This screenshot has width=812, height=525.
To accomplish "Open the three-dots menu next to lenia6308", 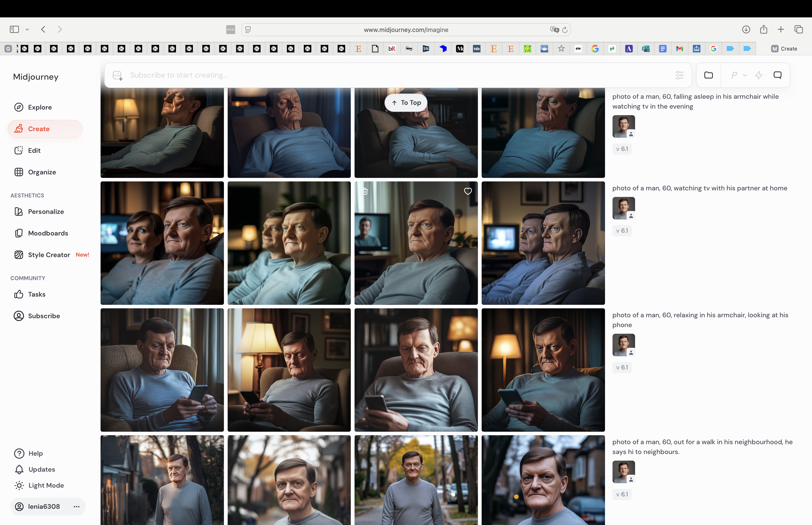I will [77, 507].
